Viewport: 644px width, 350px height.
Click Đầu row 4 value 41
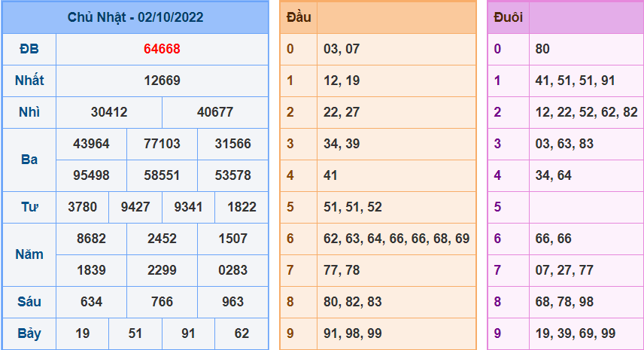coord(330,175)
